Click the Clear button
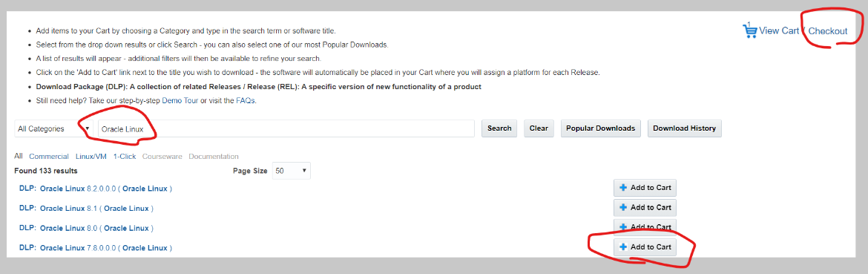 tap(539, 128)
